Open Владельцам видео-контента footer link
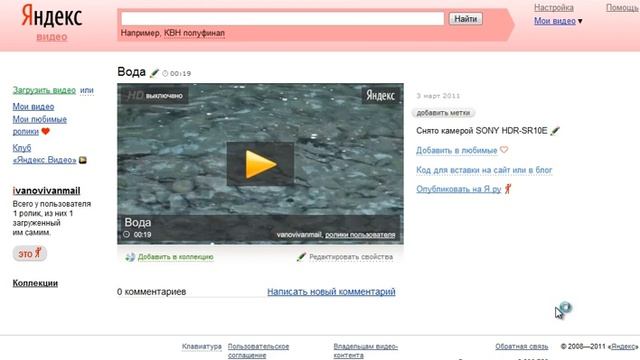Screen dimensions: 640x360 point(366,351)
